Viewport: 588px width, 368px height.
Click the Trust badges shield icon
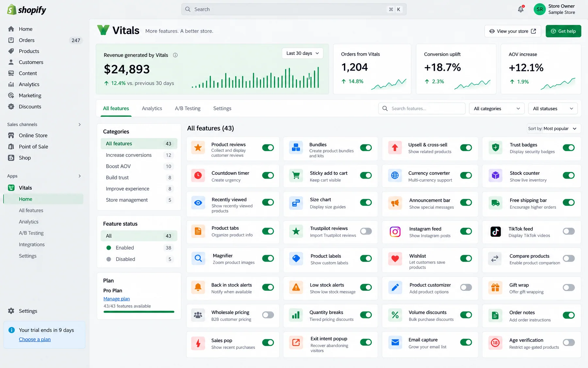496,148
